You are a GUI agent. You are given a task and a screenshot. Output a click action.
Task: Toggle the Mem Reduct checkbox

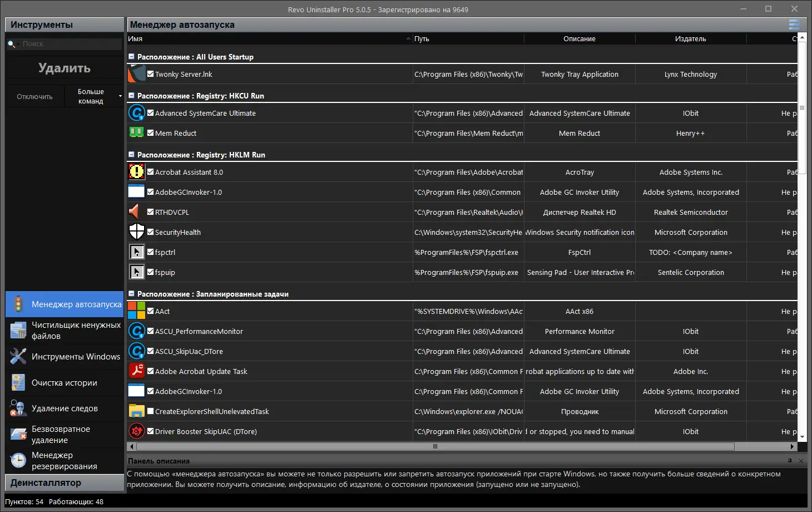[x=150, y=132]
